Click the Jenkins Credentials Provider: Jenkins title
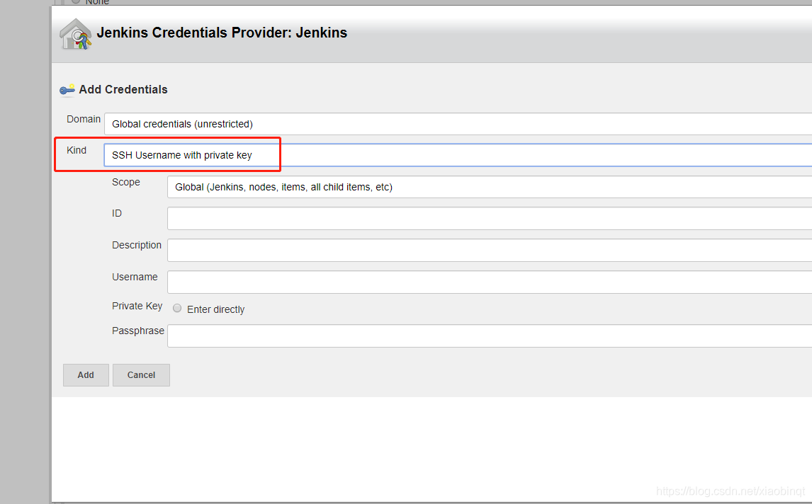 pos(222,33)
